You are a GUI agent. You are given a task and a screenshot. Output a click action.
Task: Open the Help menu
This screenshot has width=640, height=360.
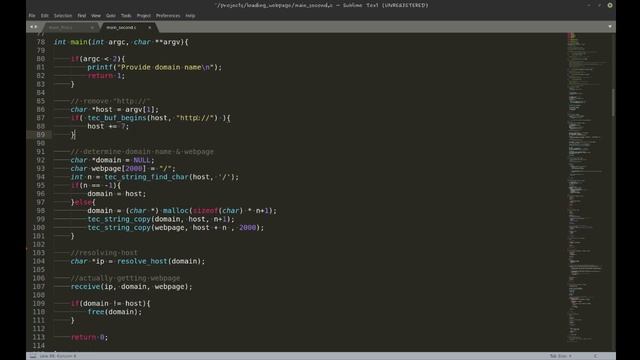click(190, 16)
